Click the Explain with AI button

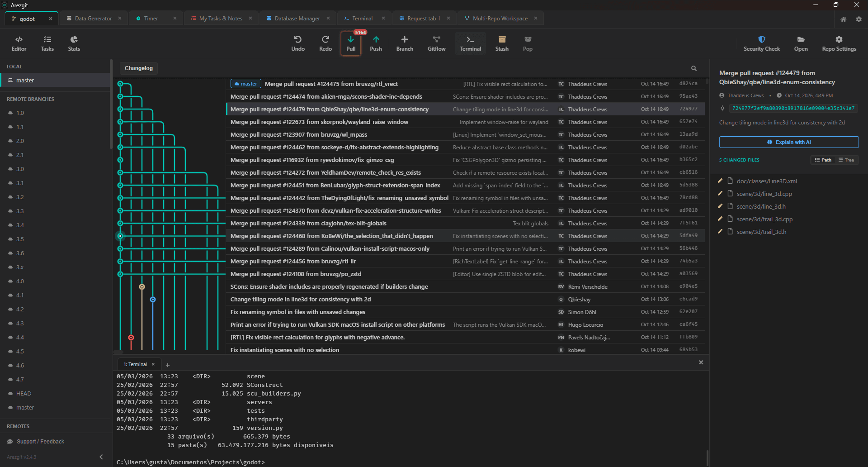pos(789,142)
